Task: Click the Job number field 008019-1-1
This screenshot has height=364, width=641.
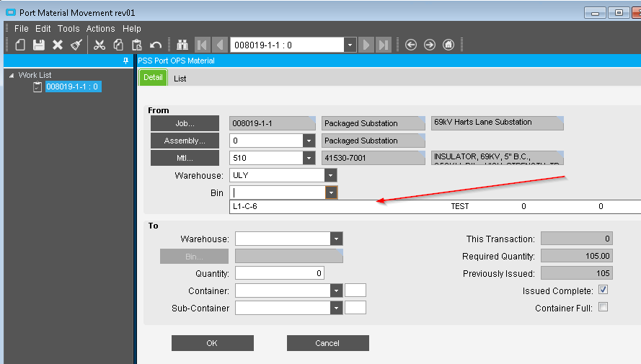Action: tap(273, 123)
